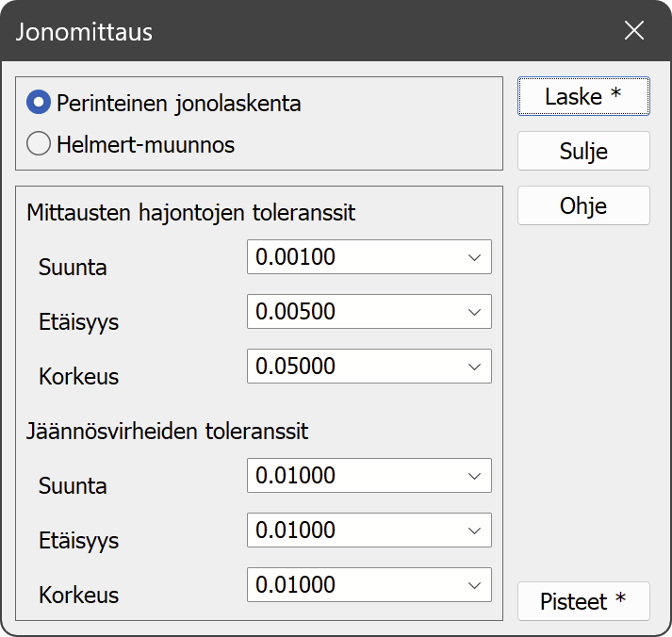Close the Jonomittaus dialog with X
672x637 pixels.
[634, 30]
